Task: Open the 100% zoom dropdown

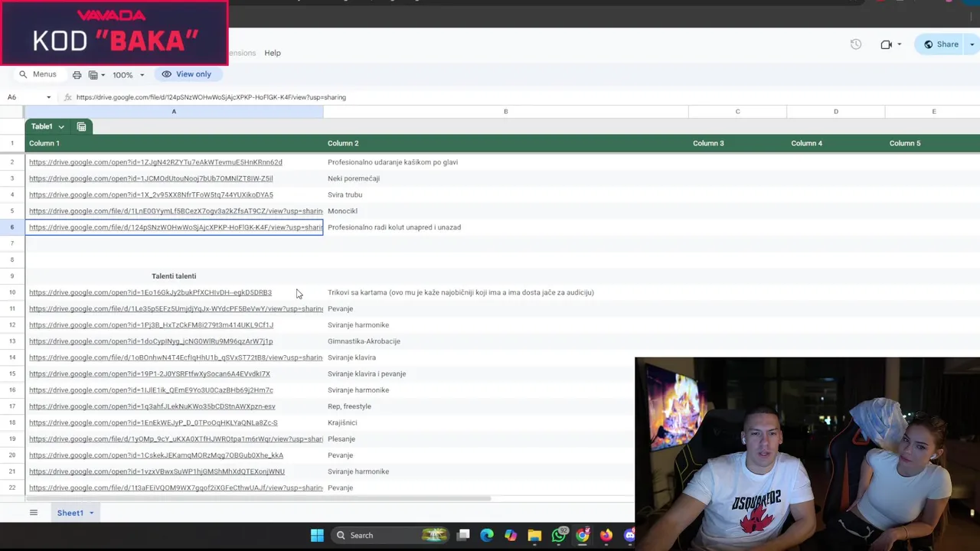Action: point(128,74)
